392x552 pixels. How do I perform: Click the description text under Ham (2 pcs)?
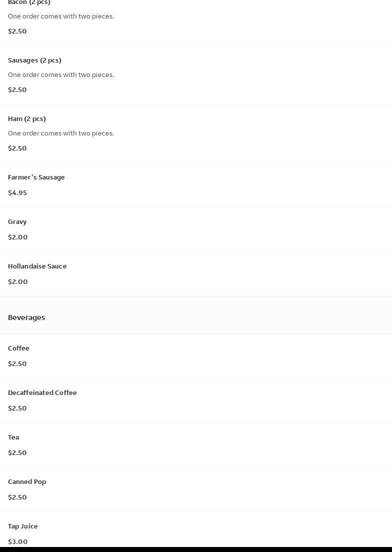61,133
